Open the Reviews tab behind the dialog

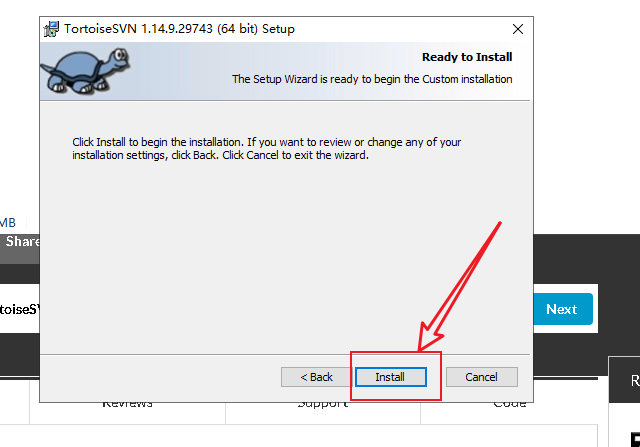(127, 404)
